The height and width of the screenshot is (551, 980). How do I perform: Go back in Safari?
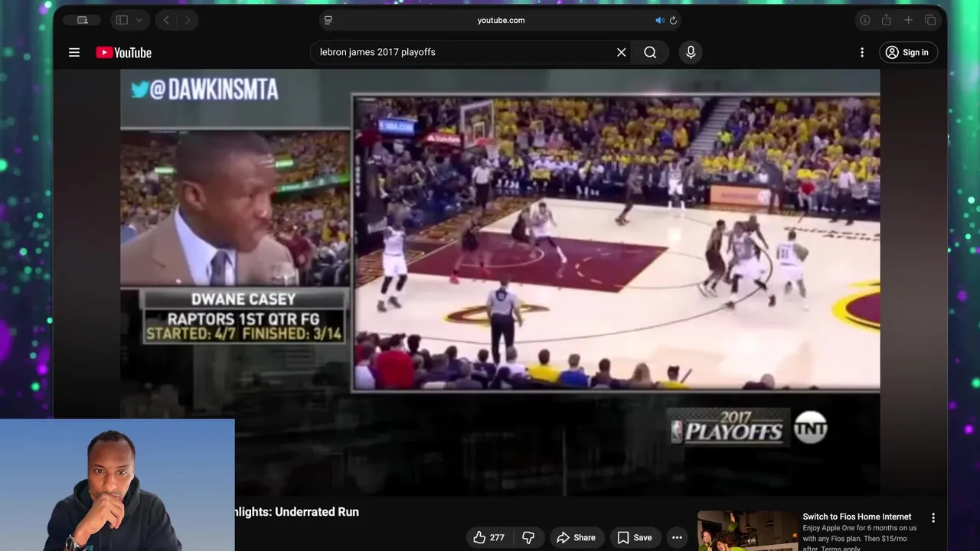pyautogui.click(x=167, y=20)
